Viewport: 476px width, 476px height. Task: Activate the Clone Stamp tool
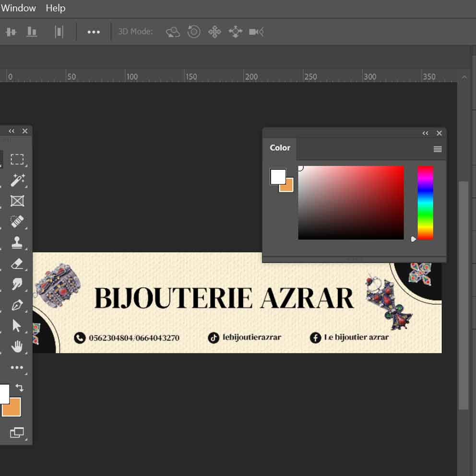pyautogui.click(x=17, y=242)
